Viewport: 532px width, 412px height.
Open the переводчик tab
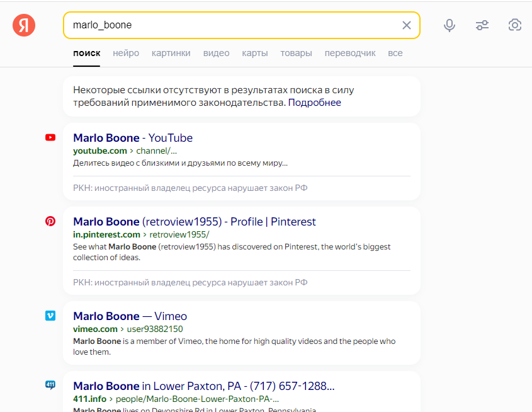pos(350,53)
